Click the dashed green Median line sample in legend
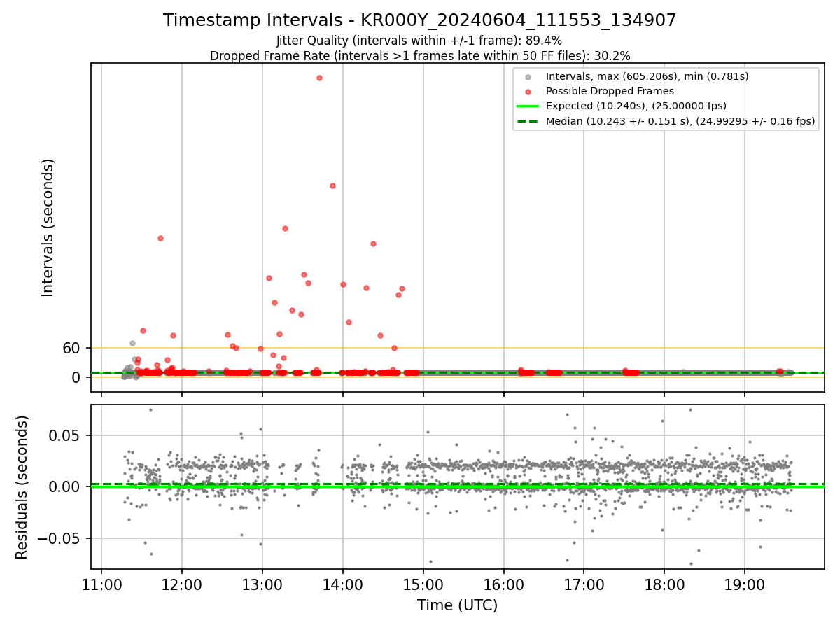The width and height of the screenshot is (840, 630). 528,121
